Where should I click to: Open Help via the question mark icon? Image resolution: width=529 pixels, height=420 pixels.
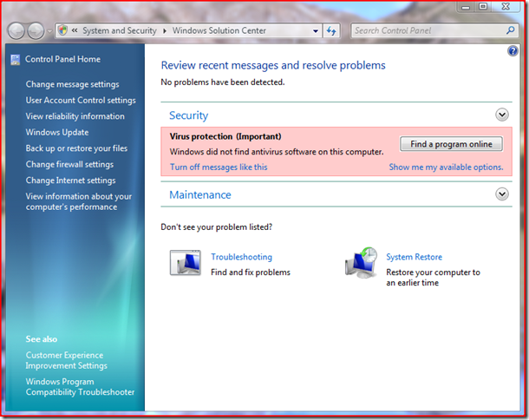[x=513, y=51]
